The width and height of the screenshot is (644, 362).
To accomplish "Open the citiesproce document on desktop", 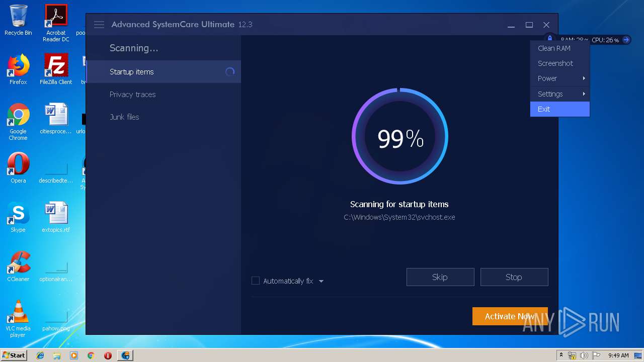I will click(56, 119).
